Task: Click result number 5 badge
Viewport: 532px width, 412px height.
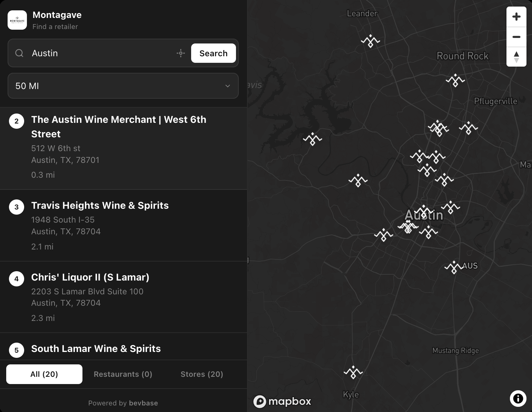Action: click(x=17, y=350)
